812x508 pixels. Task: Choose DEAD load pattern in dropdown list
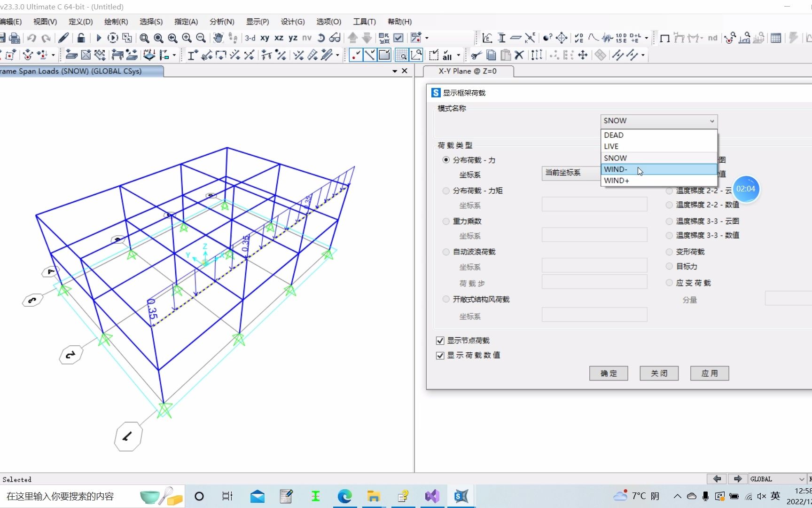(x=614, y=135)
